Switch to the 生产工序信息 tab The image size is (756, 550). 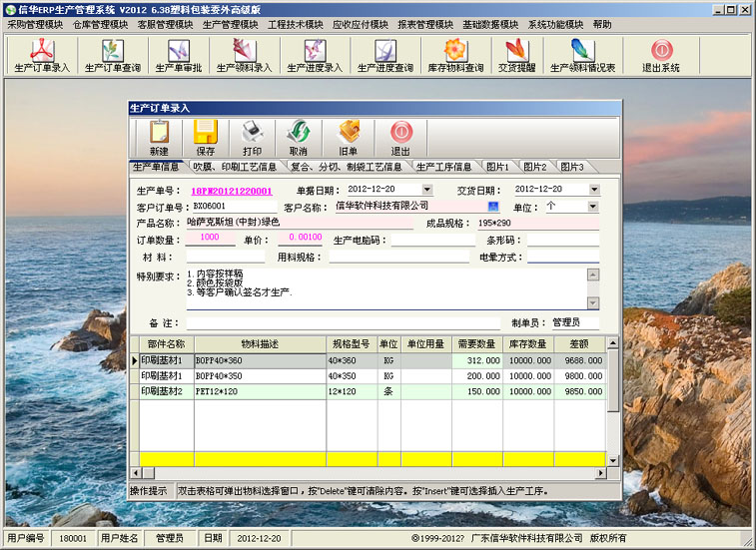pos(444,167)
